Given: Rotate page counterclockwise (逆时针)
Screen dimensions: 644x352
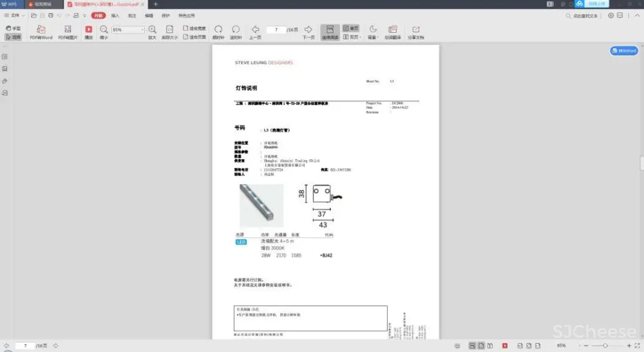Looking at the screenshot, I should tap(236, 32).
